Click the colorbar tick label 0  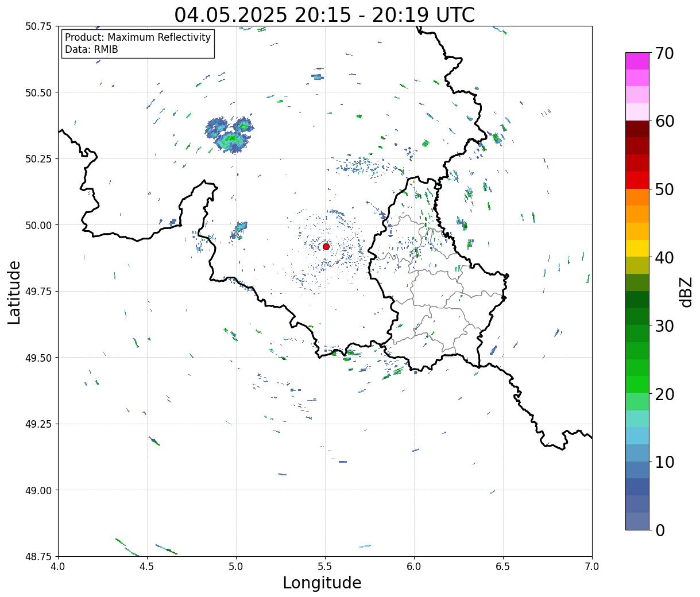coord(660,530)
